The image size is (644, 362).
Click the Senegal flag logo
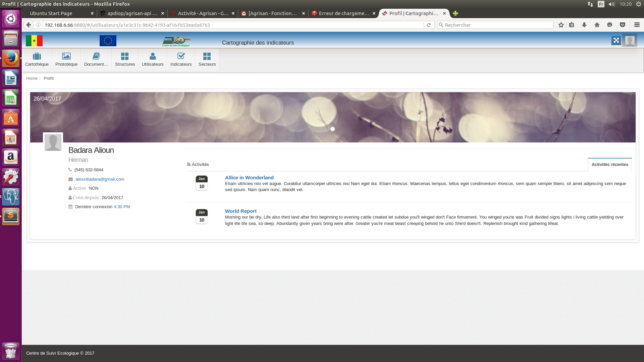pos(34,41)
